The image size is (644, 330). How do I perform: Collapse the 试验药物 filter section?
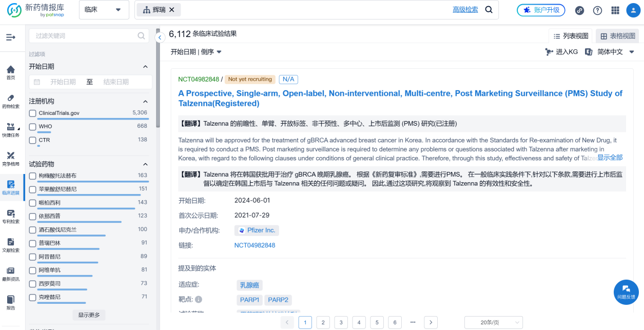[x=145, y=164]
